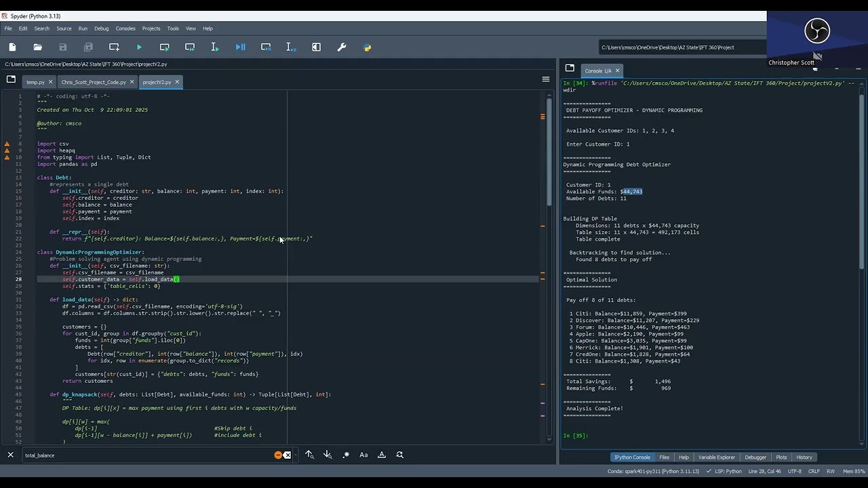Debug selection or current line
Viewport: 868px width, 488px height.
(x=291, y=47)
